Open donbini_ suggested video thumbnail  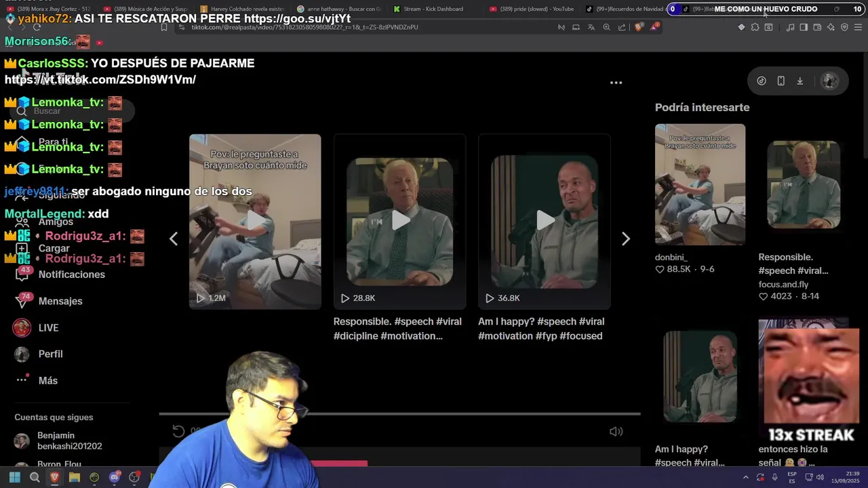point(700,184)
